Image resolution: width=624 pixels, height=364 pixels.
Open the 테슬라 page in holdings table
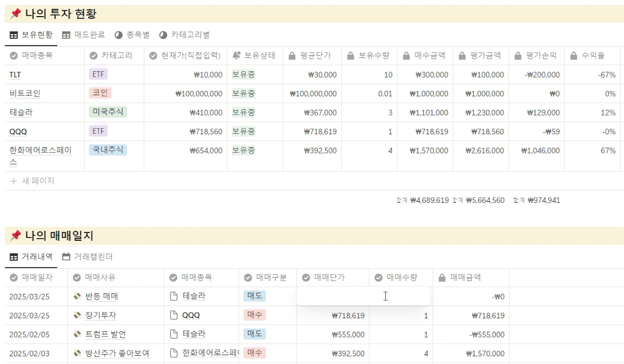click(21, 112)
